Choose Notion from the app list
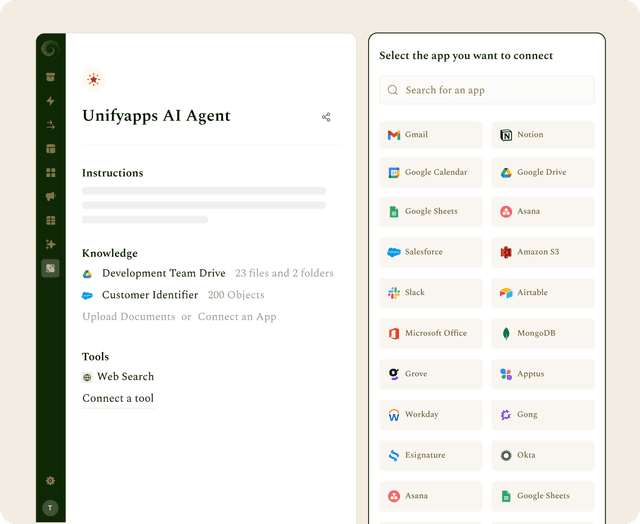The image size is (640, 524). coord(543,135)
